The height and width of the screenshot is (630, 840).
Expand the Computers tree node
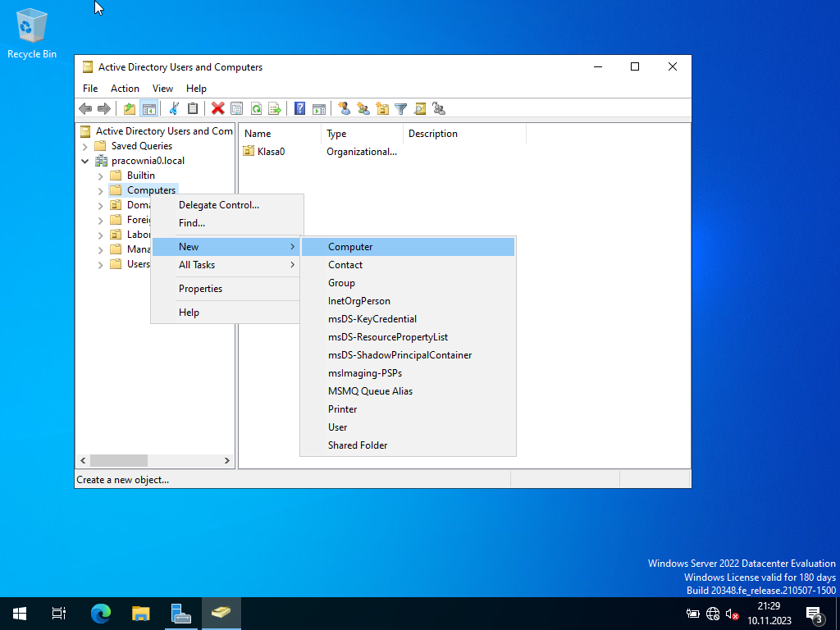point(100,190)
